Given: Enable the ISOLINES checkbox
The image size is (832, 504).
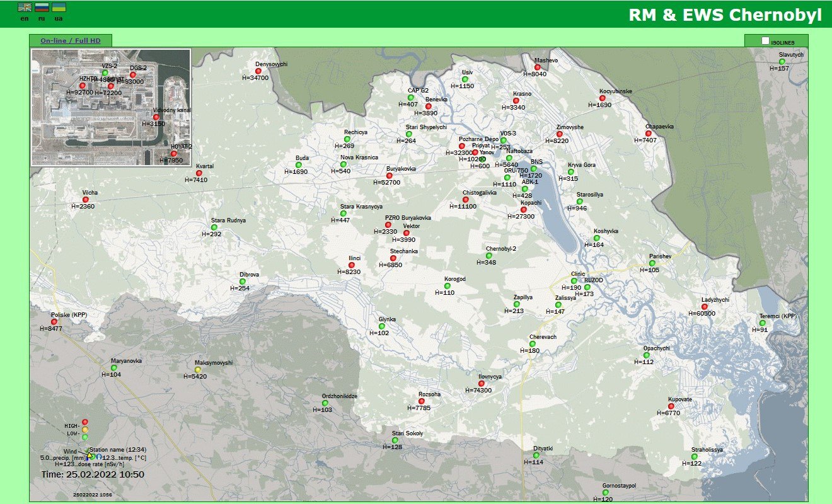Looking at the screenshot, I should (765, 41).
